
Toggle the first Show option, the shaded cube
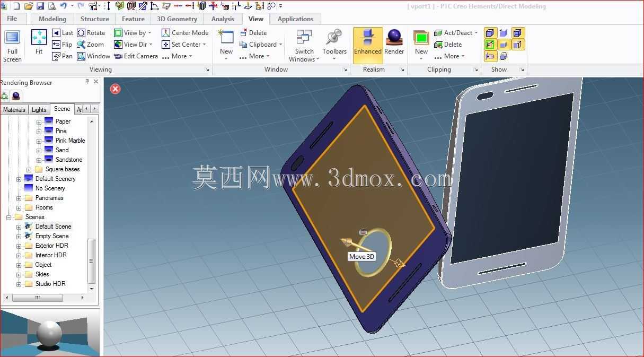pyautogui.click(x=490, y=33)
